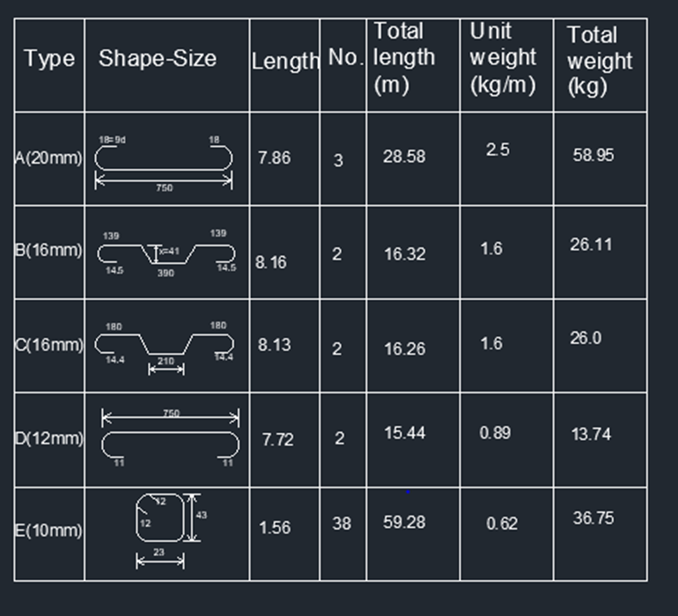Click the length value 7.86
This screenshot has height=616, width=678.
tap(274, 158)
